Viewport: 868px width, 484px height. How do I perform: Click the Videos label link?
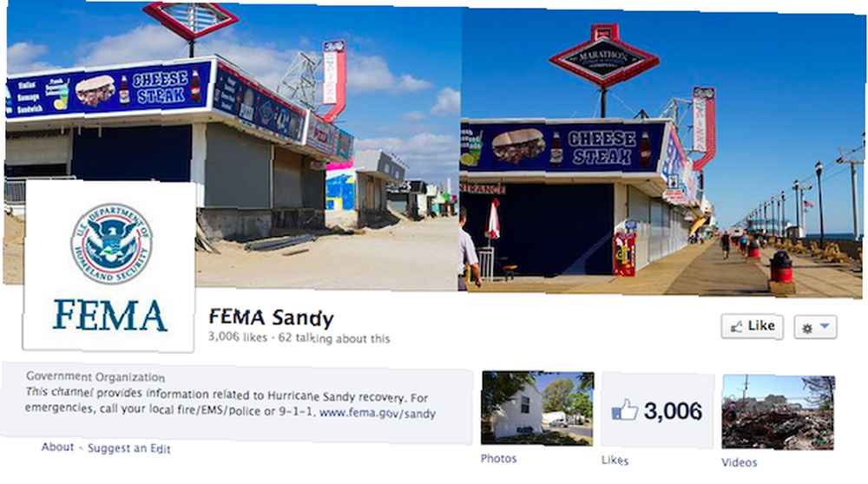point(739,462)
